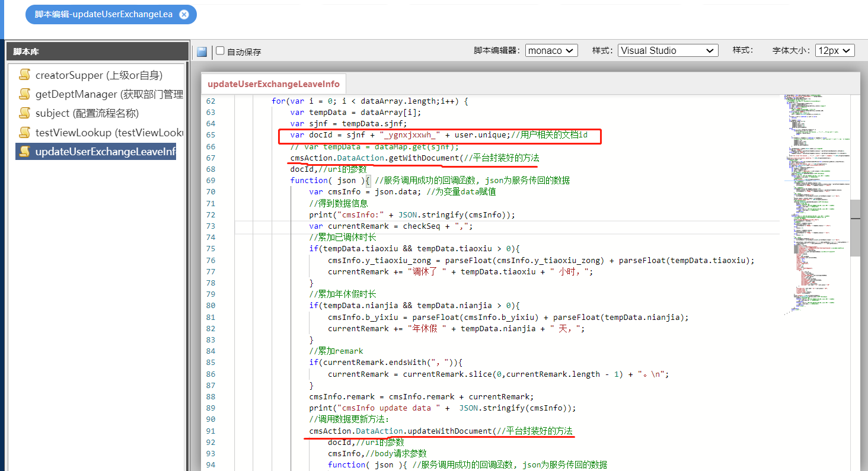Click the updateUserExchangeLeaveInfo script scroll icon
This screenshot has height=471, width=868.
pyautogui.click(x=24, y=151)
